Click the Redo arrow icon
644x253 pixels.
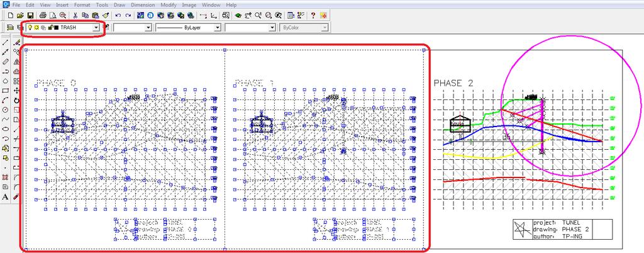pos(128,16)
